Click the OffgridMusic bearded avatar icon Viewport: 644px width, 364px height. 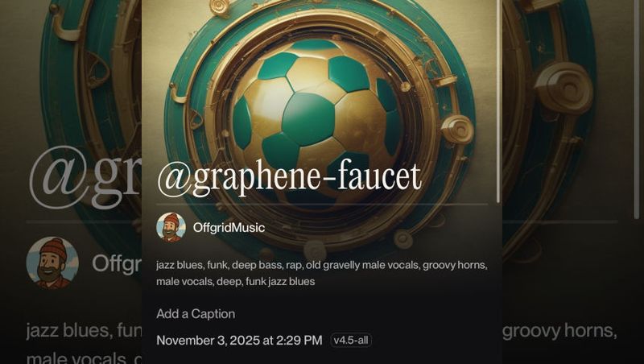(x=171, y=227)
